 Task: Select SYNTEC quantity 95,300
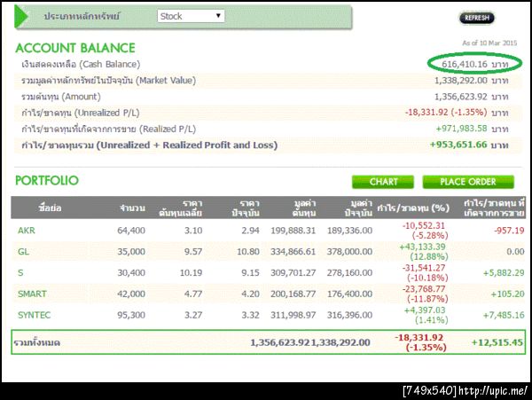click(131, 315)
